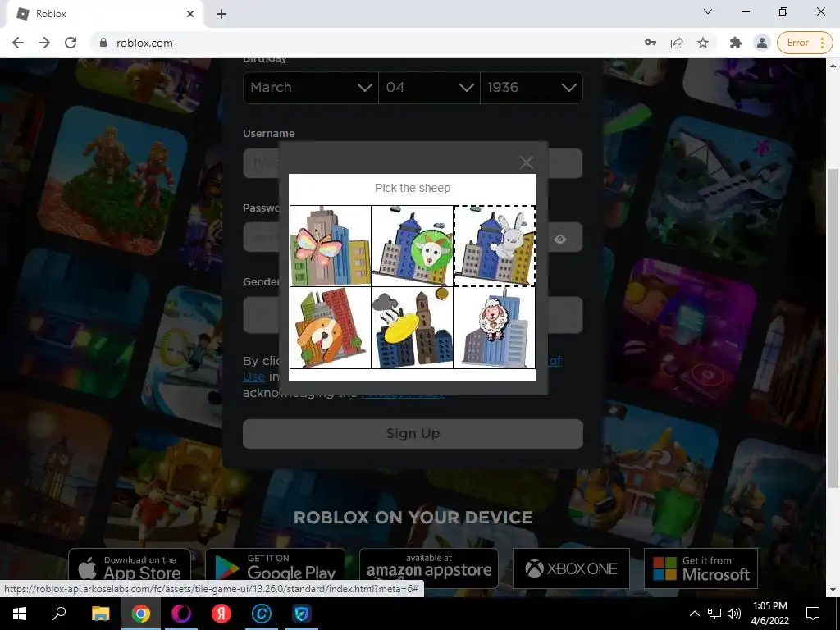Image resolution: width=840 pixels, height=630 pixels.
Task: Open the blue C app in taskbar
Action: [262, 614]
